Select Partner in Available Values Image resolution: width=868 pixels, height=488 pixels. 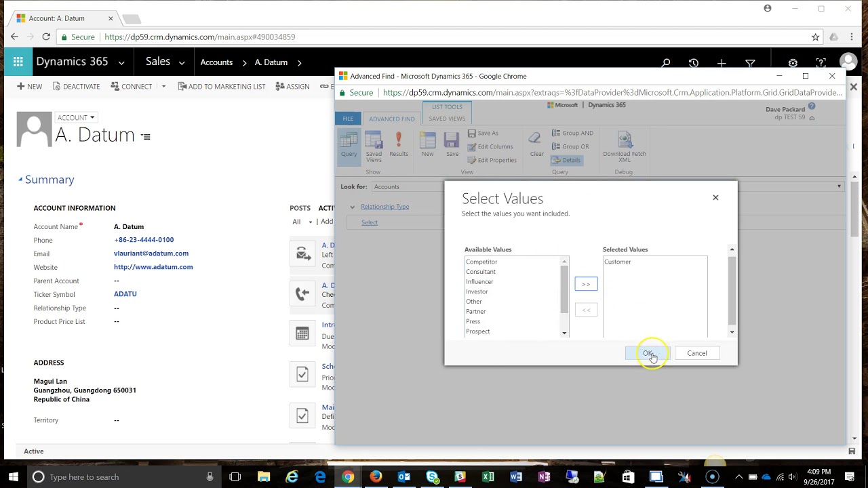point(475,311)
